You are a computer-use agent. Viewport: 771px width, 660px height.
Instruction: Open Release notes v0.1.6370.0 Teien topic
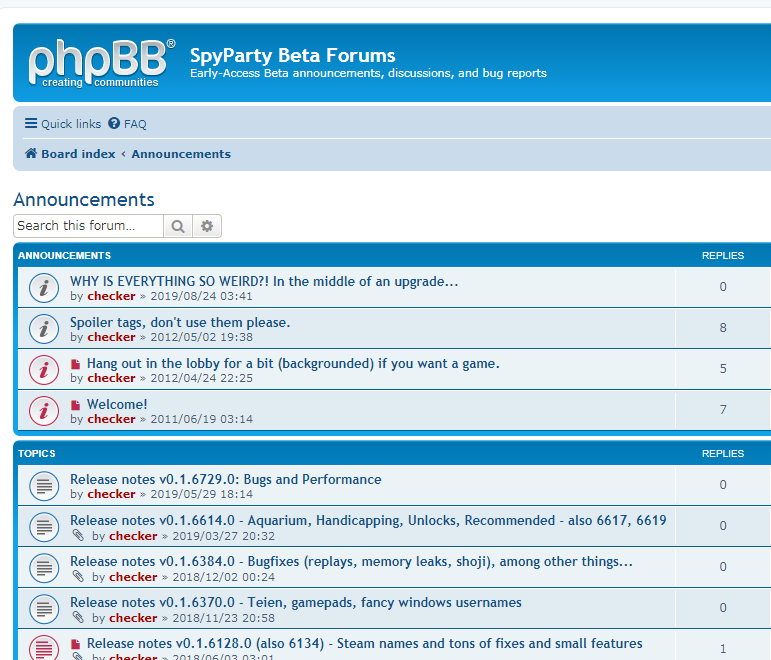click(x=296, y=602)
